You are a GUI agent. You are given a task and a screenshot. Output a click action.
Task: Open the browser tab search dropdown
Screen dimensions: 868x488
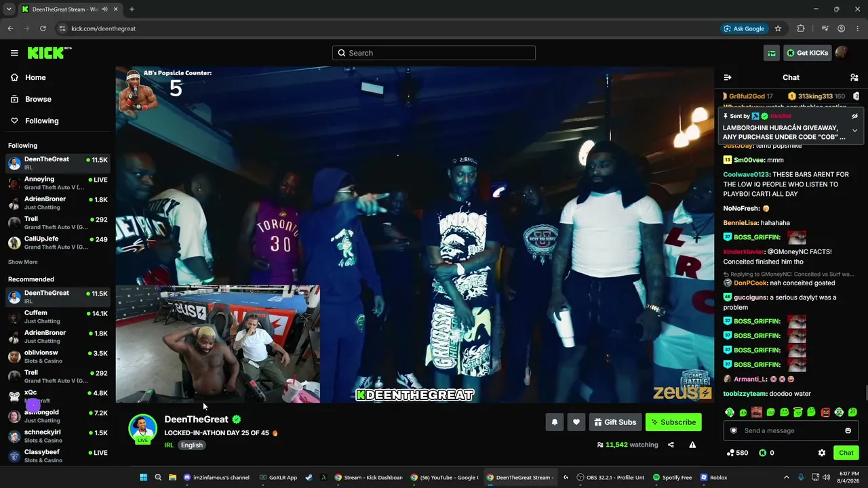pyautogui.click(x=8, y=9)
